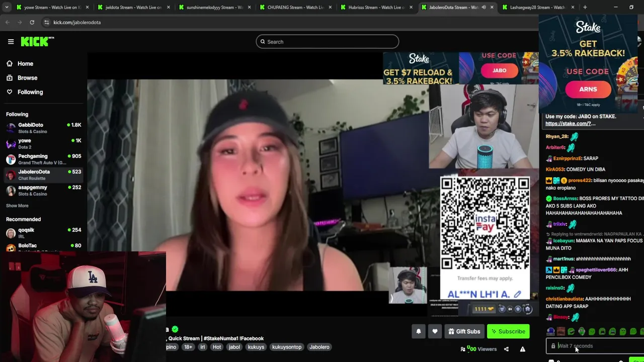Click username EznirpprinzE in chat

567,158
